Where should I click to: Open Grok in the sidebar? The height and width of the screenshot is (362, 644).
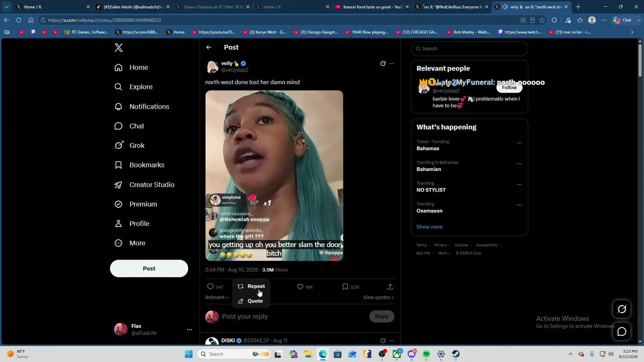[x=129, y=145]
